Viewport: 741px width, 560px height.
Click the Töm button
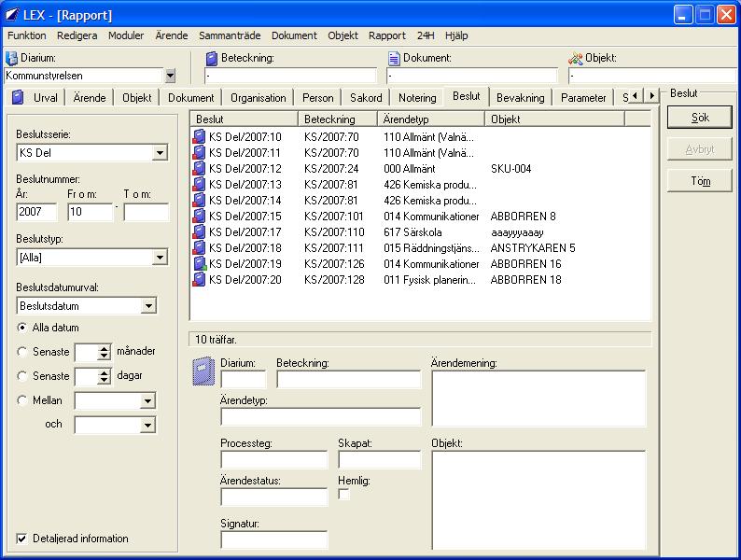coord(700,181)
